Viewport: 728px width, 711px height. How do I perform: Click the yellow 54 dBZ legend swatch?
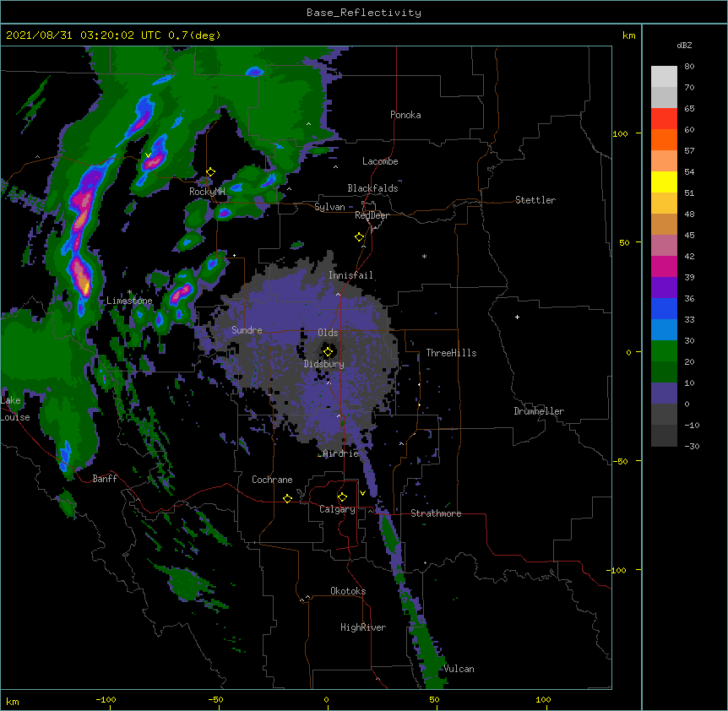tap(664, 182)
